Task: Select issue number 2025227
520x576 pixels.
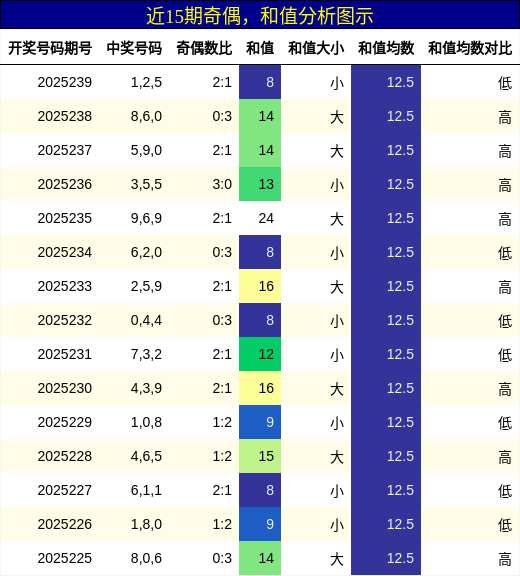Action: 65,490
